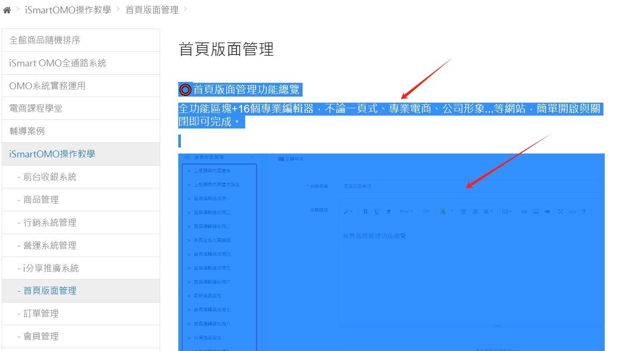Image resolution: width=644 pixels, height=351 pixels.
Task: Click 首頁編輯器版塊六 in screenshot list
Action: [212, 282]
